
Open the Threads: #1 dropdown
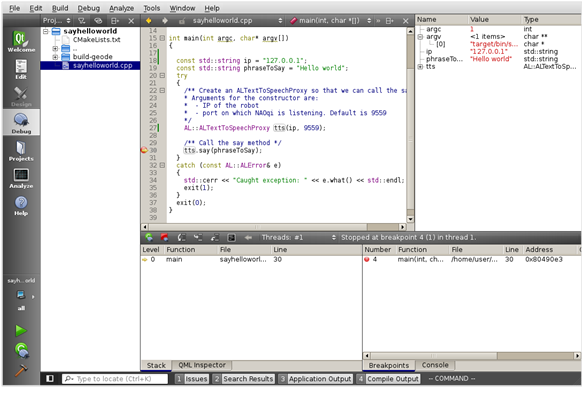pos(298,237)
